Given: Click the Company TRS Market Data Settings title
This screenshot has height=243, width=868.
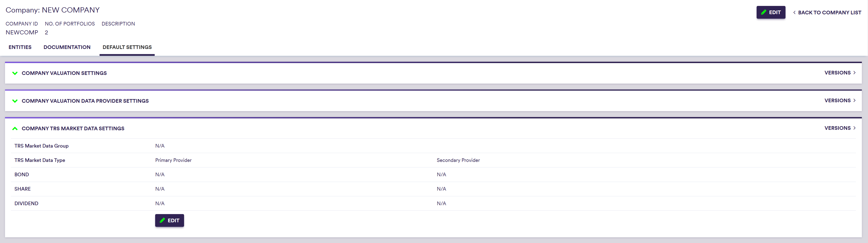Looking at the screenshot, I should coord(73,128).
